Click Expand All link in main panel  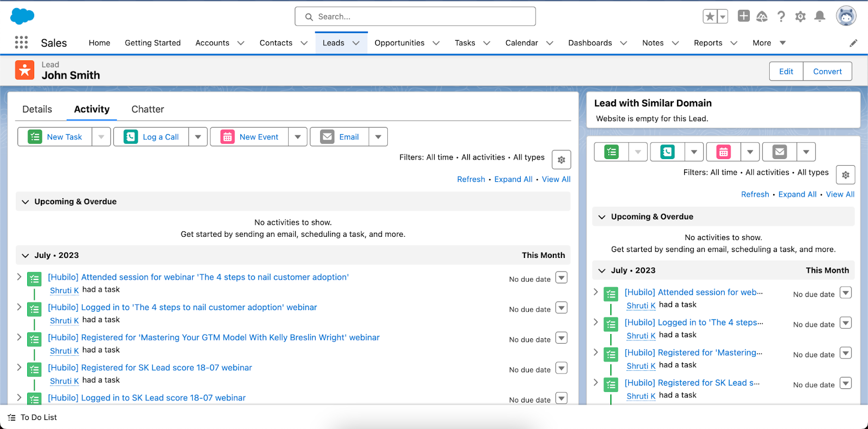[513, 179]
